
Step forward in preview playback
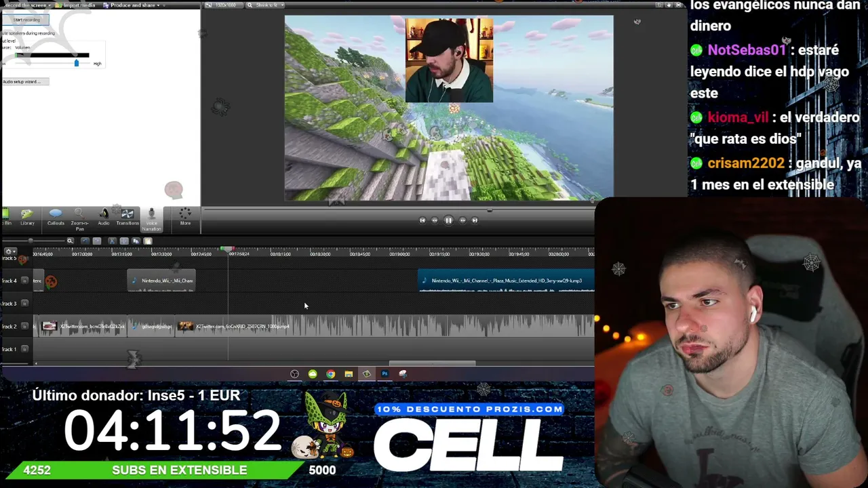(462, 220)
